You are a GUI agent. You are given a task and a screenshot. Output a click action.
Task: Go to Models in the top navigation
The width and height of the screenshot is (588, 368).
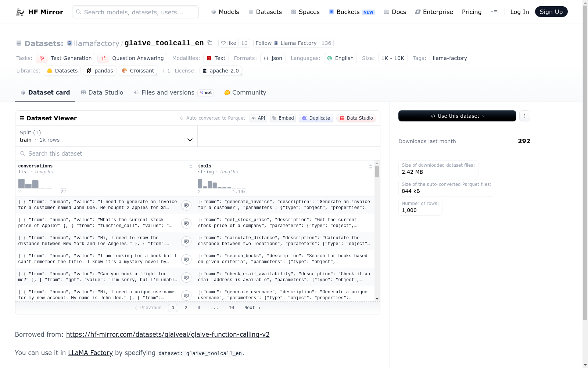click(225, 12)
